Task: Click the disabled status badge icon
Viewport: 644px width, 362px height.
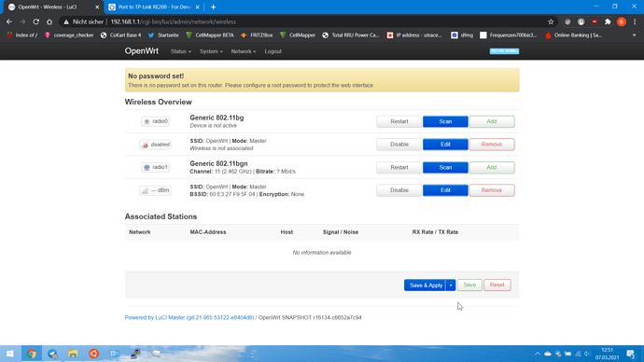Action: 155,145
